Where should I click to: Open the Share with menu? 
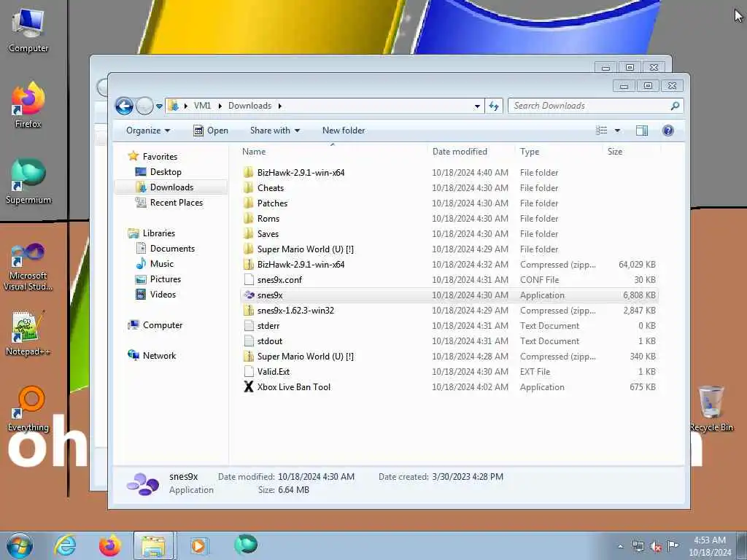tap(275, 131)
